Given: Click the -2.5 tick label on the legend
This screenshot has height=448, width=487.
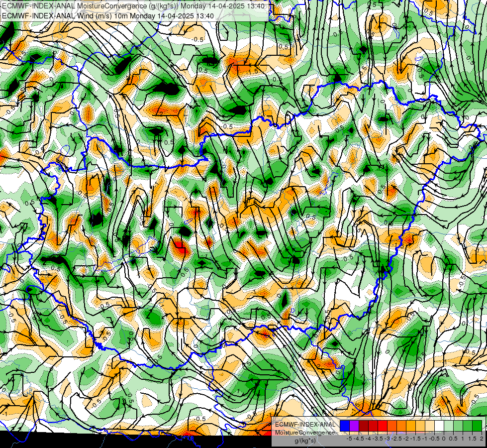Looking at the screenshot, I should pyautogui.click(x=396, y=439).
